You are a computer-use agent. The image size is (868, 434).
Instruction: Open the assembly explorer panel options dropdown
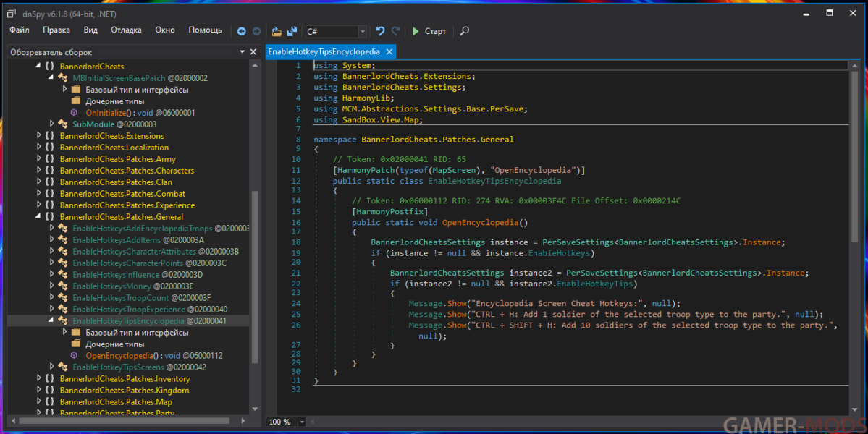click(242, 52)
